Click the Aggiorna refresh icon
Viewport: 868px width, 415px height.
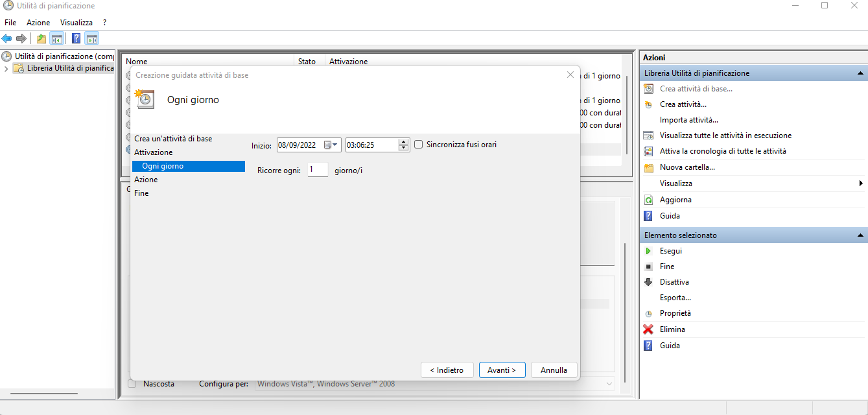pos(648,200)
